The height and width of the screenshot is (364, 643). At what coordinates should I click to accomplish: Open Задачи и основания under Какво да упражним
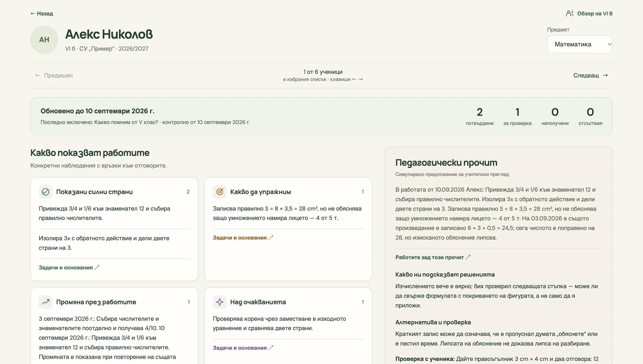(x=243, y=238)
